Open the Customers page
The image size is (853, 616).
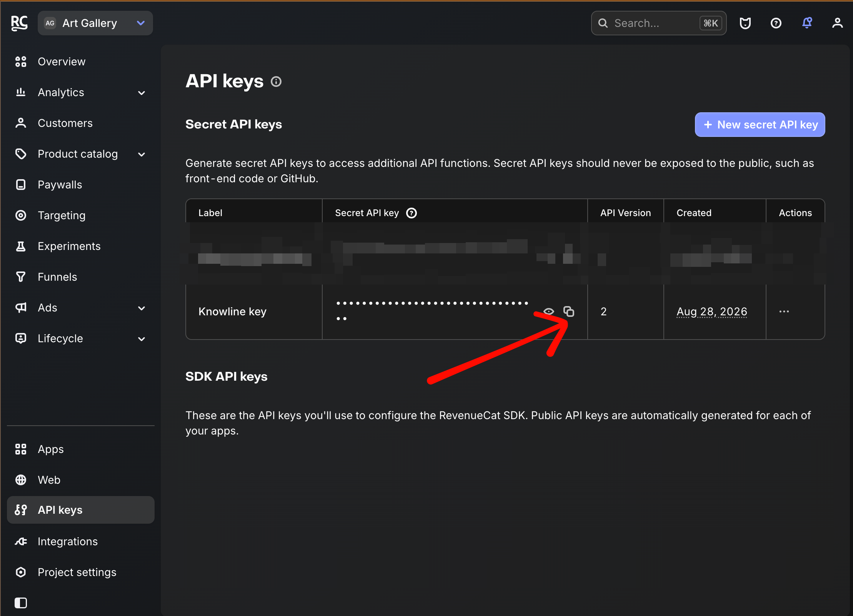81,123
